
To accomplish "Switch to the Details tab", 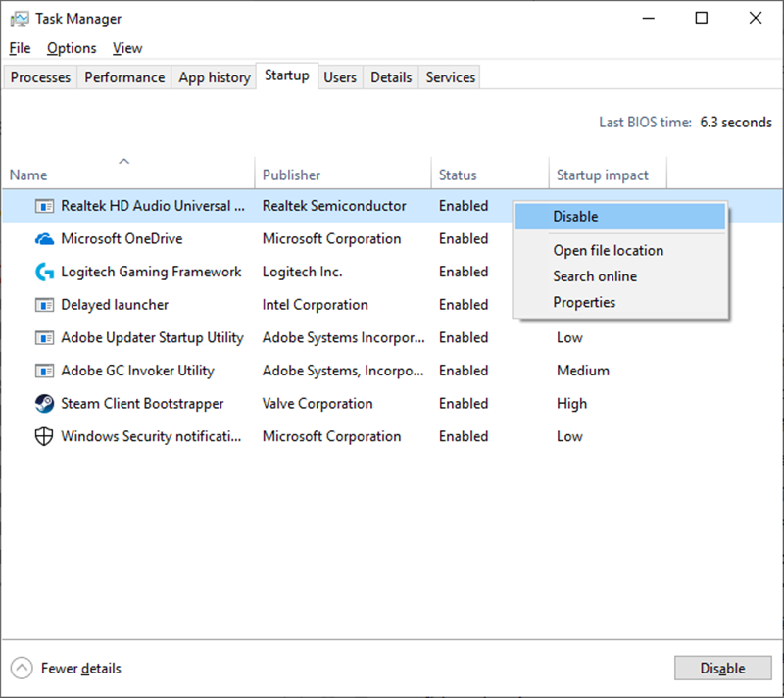I will click(391, 77).
